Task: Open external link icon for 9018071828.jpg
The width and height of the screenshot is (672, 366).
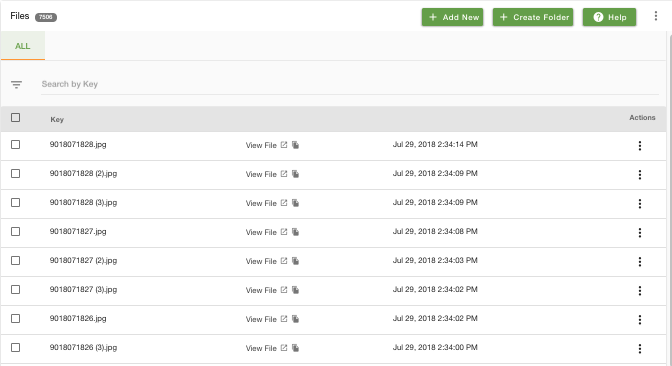Action: pos(284,145)
